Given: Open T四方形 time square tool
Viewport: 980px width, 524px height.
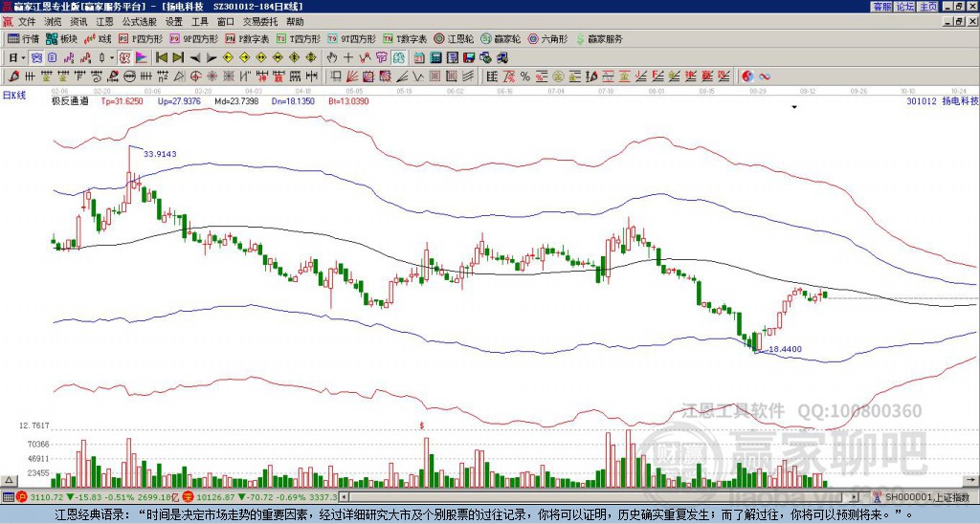Looking at the screenshot, I should coord(299,38).
